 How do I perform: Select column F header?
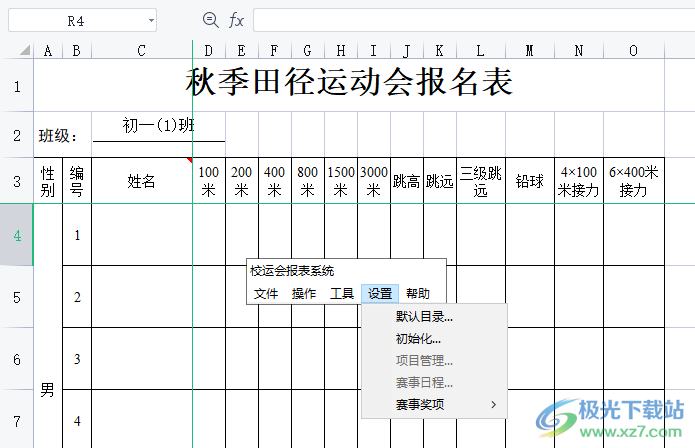(x=275, y=51)
